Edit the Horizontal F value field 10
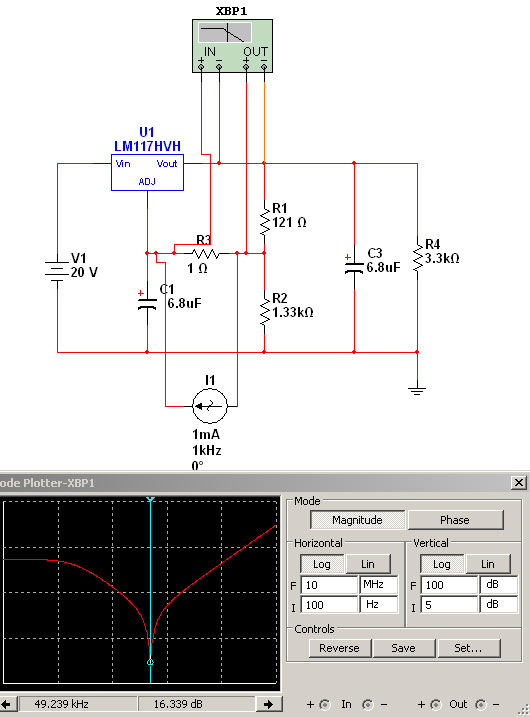This screenshot has height=717, width=530. point(329,585)
